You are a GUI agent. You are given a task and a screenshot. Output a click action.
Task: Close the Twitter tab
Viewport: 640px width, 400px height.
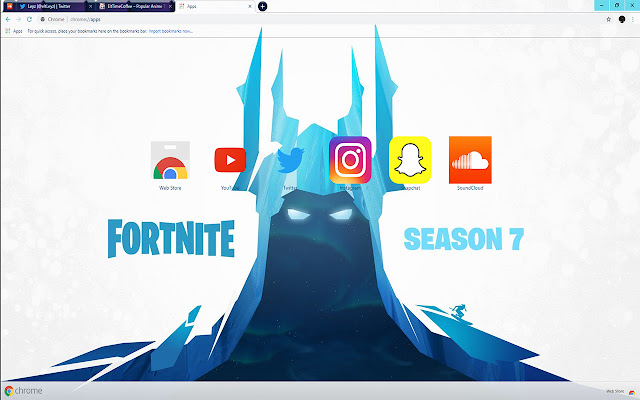pyautogui.click(x=90, y=6)
